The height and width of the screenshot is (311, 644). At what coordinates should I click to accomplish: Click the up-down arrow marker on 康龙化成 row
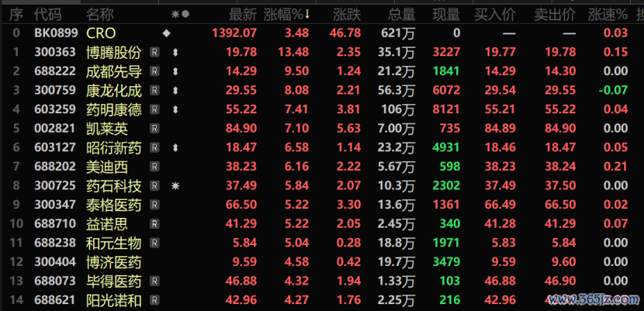[x=175, y=90]
